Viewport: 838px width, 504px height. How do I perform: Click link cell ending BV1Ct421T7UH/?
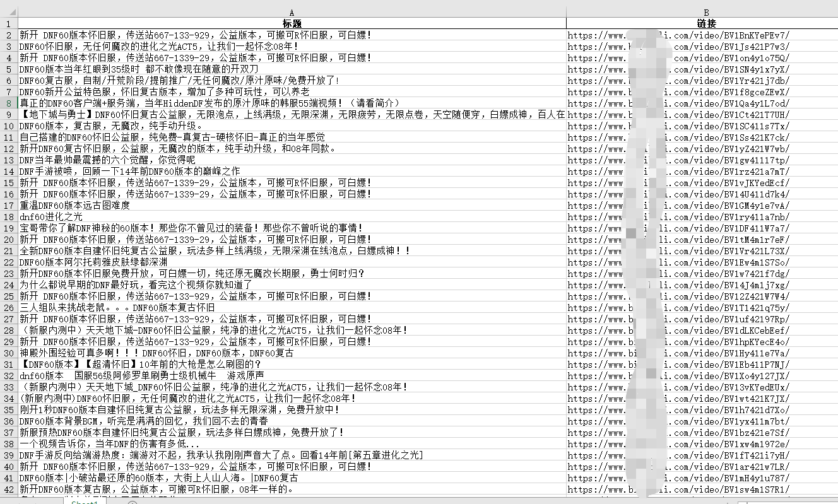point(702,114)
